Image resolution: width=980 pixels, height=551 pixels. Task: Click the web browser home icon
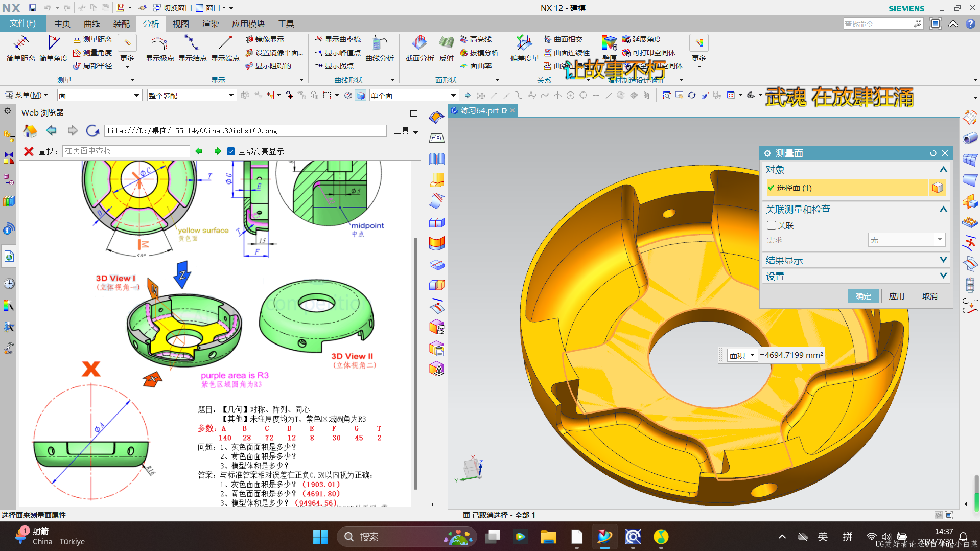(30, 131)
